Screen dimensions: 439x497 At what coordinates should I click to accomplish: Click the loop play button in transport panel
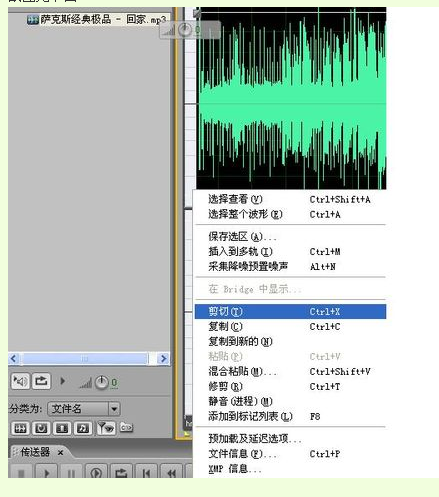tap(121, 471)
